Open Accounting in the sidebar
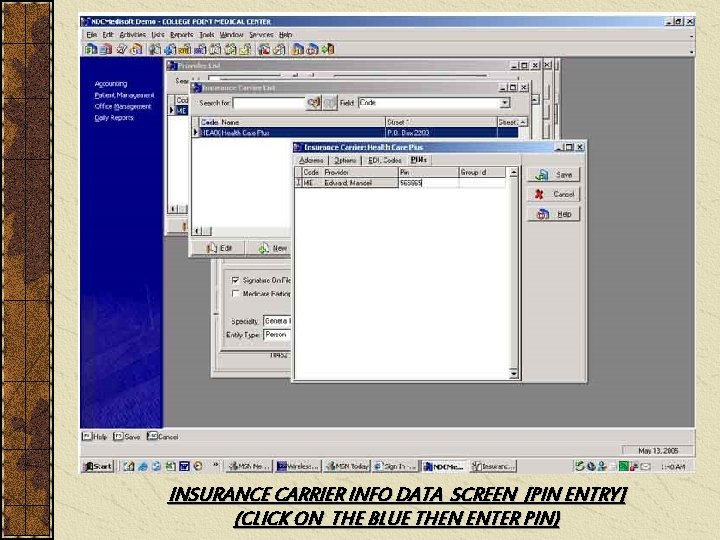This screenshot has width=720, height=540. [111, 84]
